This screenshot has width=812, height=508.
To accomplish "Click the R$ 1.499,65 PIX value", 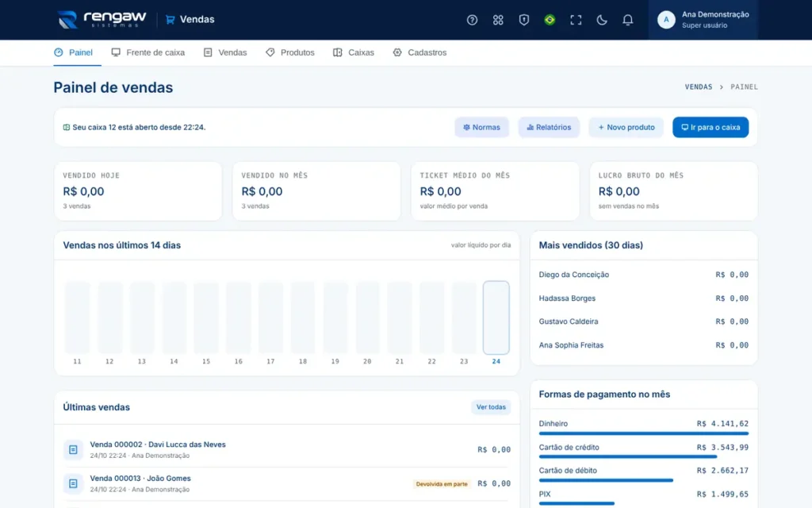I will 722,494.
